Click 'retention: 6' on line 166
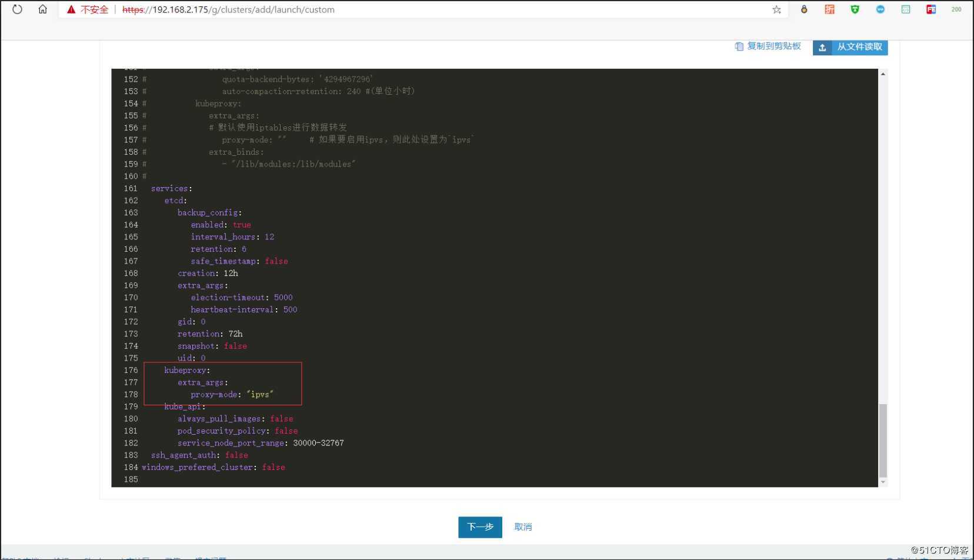Viewport: 974px width, 560px height. pyautogui.click(x=218, y=249)
